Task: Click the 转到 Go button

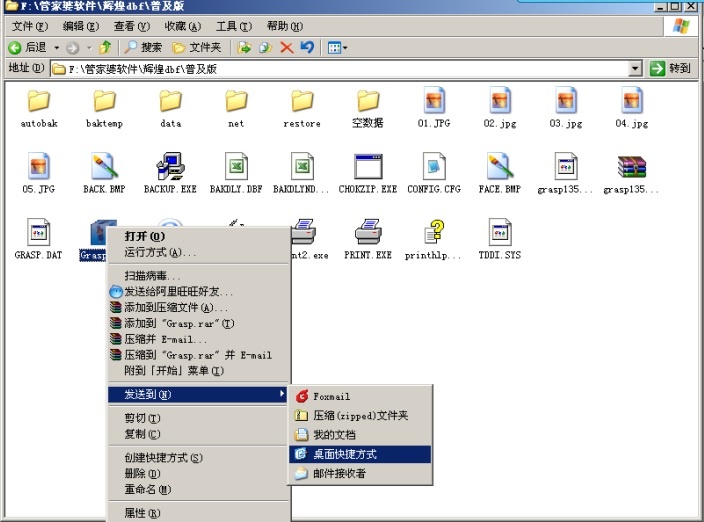Action: 671,69
